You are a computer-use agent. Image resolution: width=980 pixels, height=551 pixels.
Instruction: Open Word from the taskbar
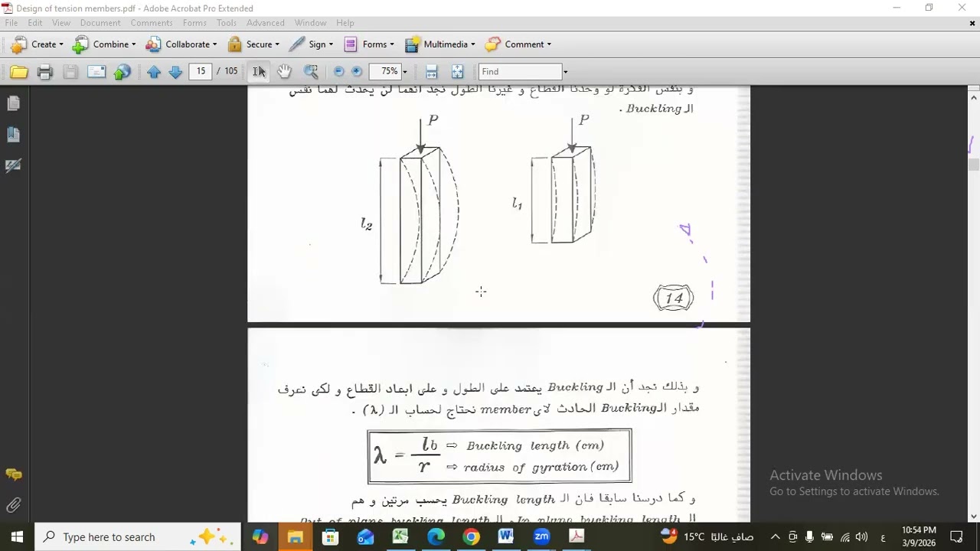click(x=506, y=536)
